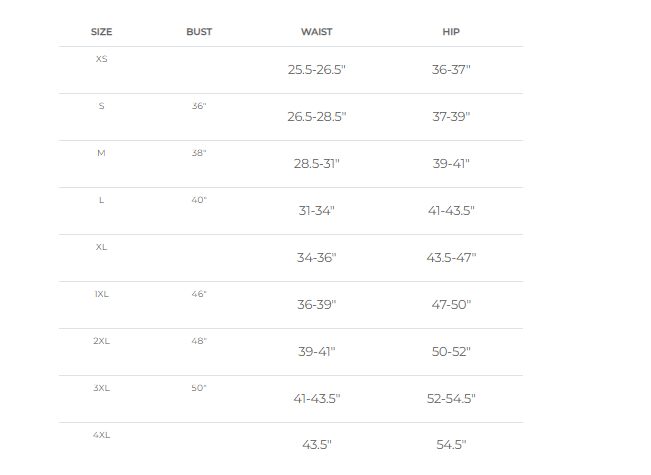Click waist value 25.5-26.5"
The width and height of the screenshot is (651, 475).
316,70
